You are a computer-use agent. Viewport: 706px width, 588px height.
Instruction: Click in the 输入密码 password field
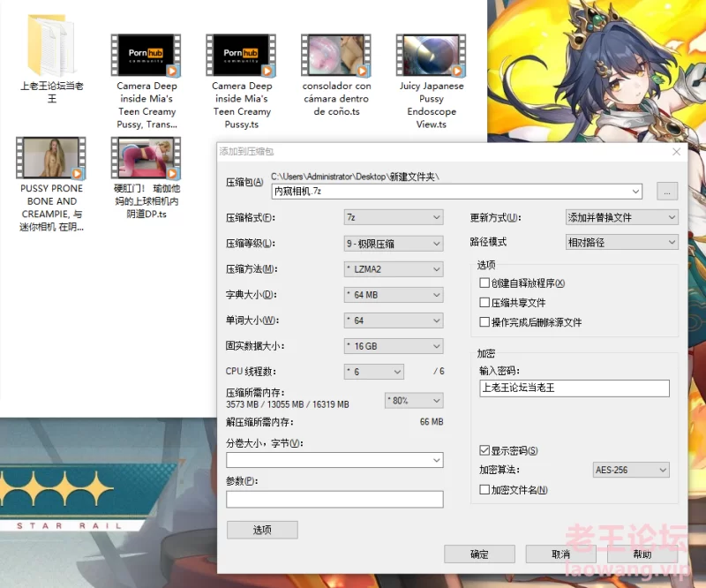pos(575,388)
